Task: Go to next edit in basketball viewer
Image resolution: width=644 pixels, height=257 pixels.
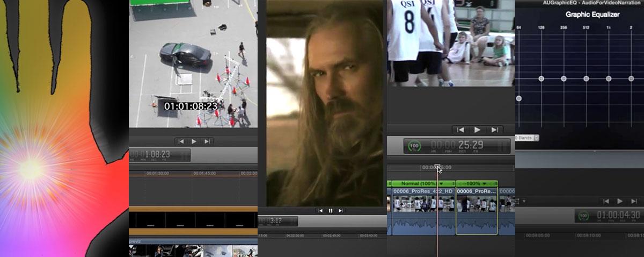Action: (x=494, y=130)
